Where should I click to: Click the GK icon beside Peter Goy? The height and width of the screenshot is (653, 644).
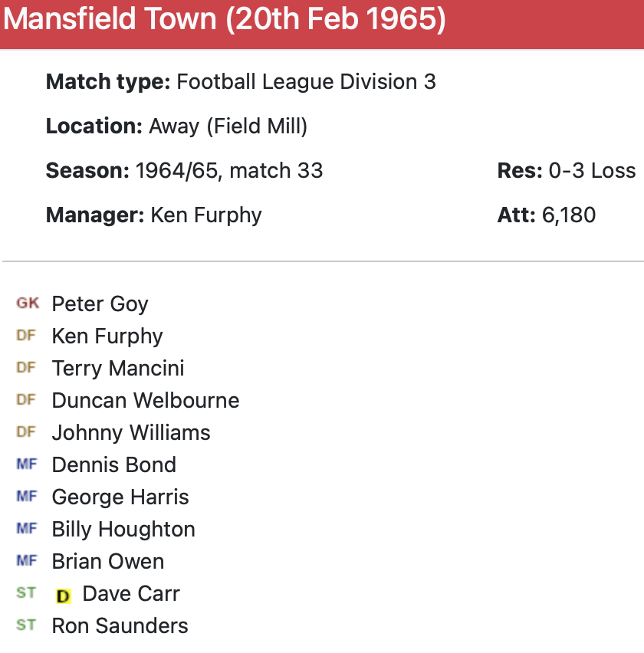27,304
